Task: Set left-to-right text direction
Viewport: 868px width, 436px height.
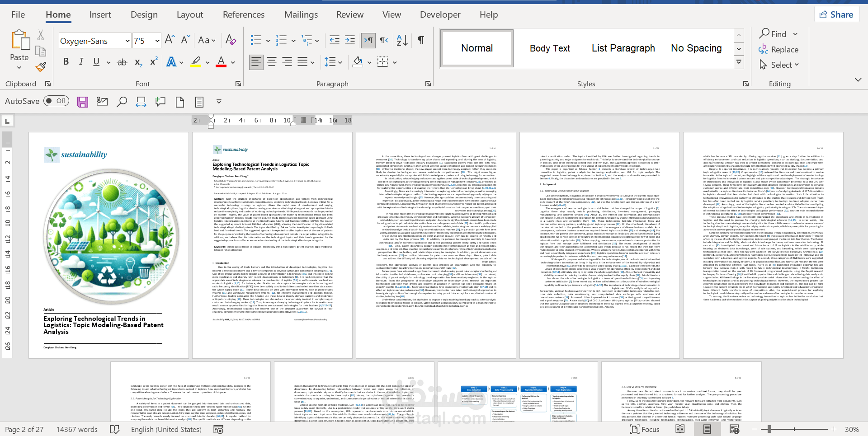Action: 368,40
